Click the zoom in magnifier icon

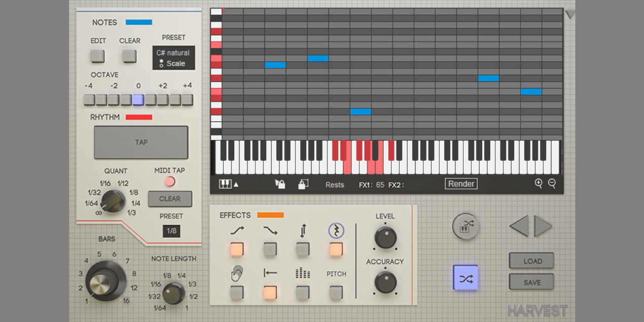click(x=539, y=184)
